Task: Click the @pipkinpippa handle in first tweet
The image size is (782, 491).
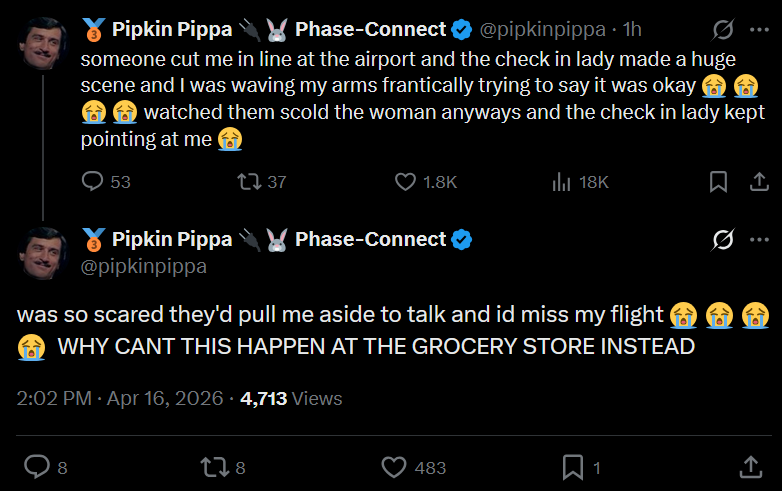Action: point(548,29)
